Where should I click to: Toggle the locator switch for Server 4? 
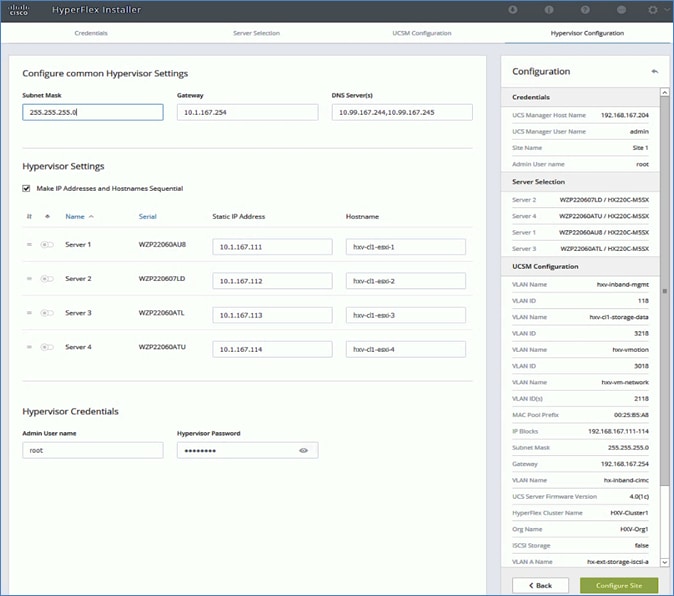pos(47,348)
